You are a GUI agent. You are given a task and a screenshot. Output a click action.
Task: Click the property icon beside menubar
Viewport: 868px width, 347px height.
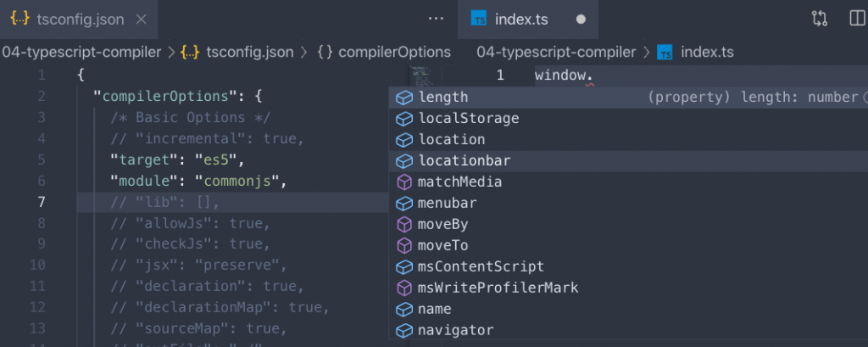click(x=404, y=204)
